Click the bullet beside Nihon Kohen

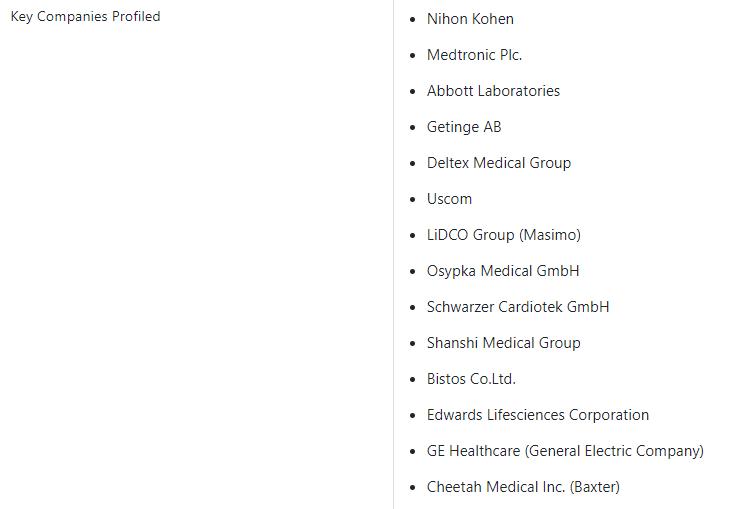(413, 20)
